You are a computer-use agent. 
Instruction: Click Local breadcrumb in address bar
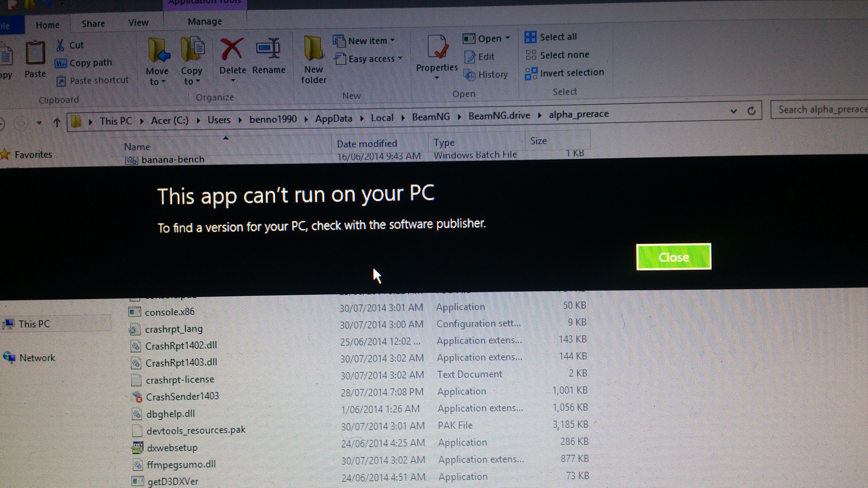[x=382, y=118]
